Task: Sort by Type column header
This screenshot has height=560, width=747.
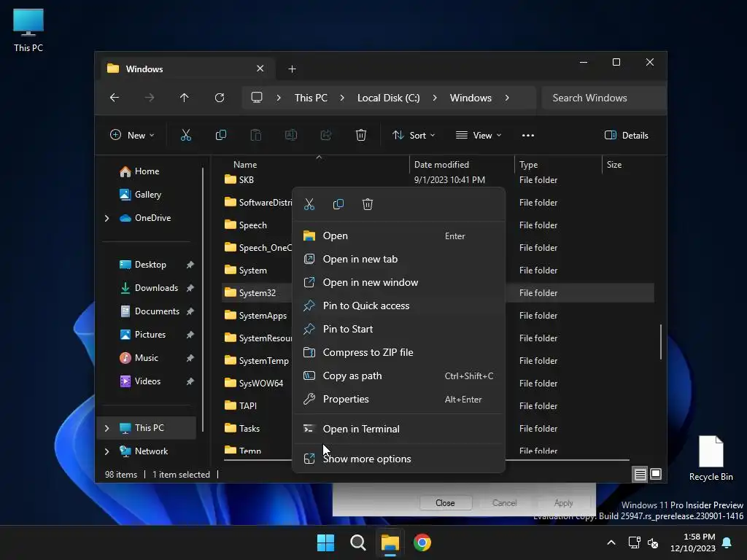Action: 528,165
